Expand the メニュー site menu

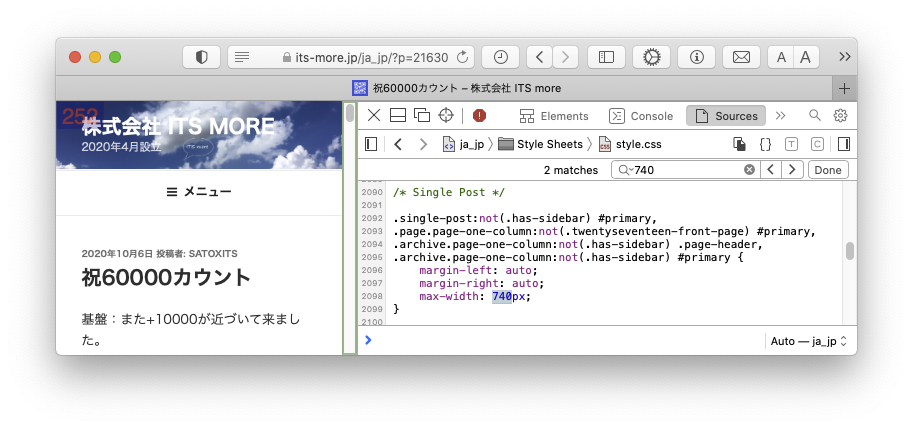(x=198, y=192)
